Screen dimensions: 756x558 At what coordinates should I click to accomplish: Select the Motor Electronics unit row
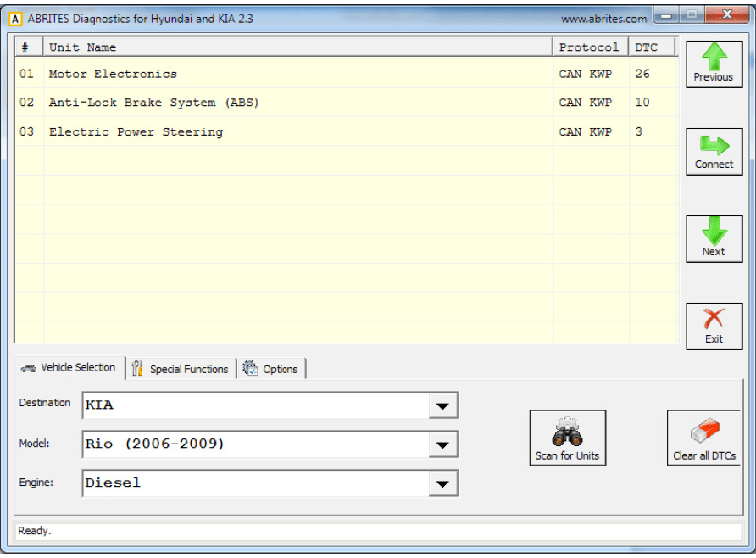[x=113, y=74]
